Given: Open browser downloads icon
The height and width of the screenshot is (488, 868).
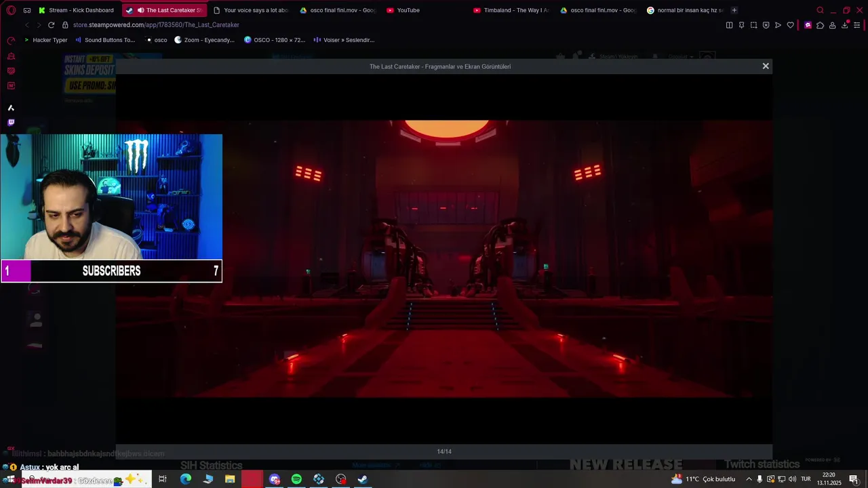Looking at the screenshot, I should (844, 25).
